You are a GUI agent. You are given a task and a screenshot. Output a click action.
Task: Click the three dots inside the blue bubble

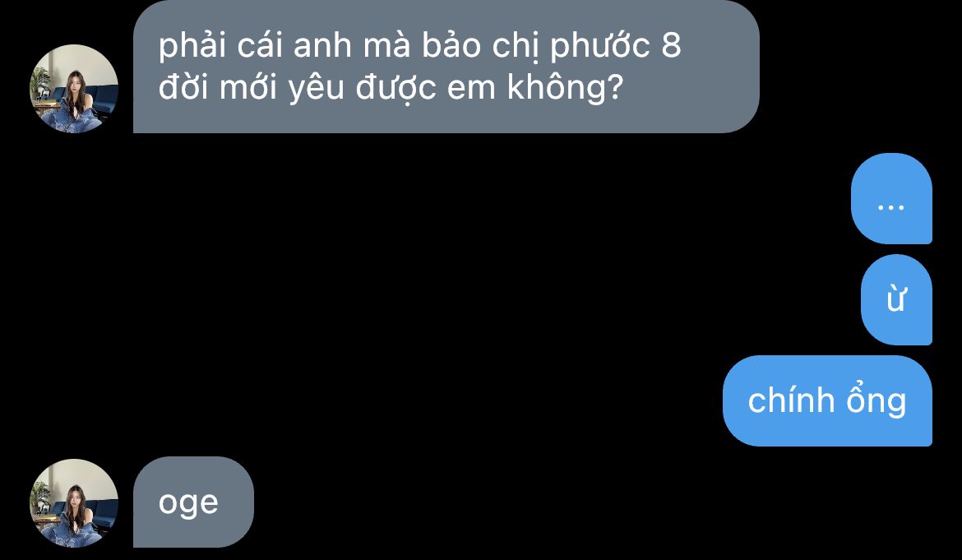click(890, 207)
